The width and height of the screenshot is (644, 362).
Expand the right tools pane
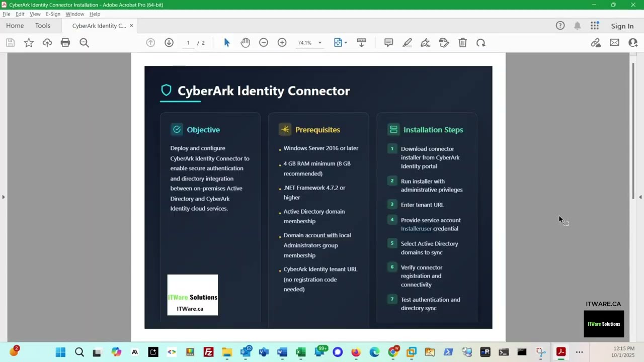pos(640,197)
